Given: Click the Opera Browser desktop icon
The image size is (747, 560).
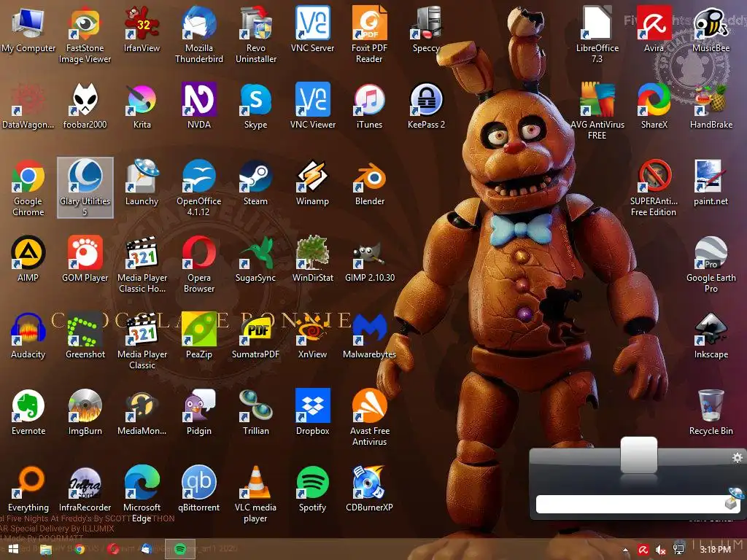Looking at the screenshot, I should point(198,265).
